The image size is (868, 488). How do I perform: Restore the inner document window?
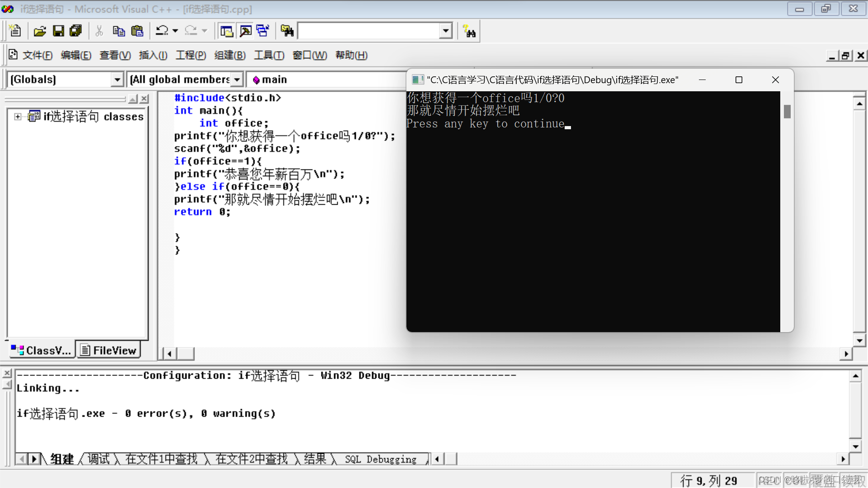coord(845,56)
